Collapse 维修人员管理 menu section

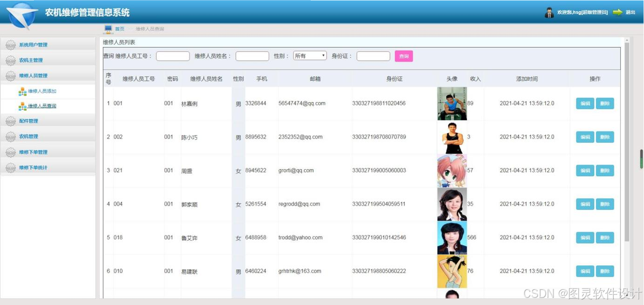point(48,76)
